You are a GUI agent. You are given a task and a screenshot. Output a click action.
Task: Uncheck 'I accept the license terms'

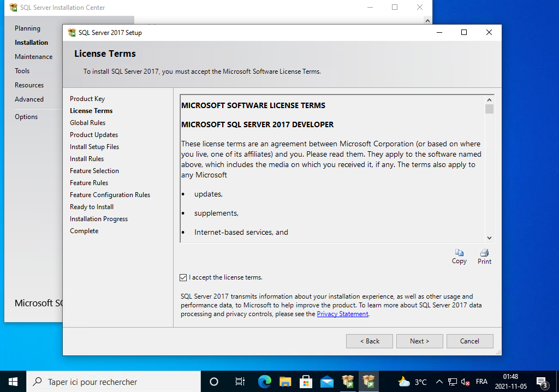click(x=183, y=277)
